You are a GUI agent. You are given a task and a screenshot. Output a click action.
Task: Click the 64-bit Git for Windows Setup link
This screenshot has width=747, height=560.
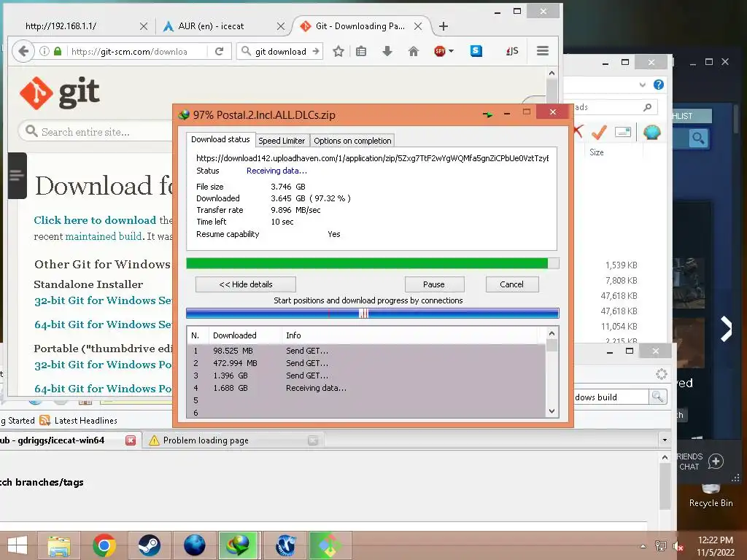[103, 324]
